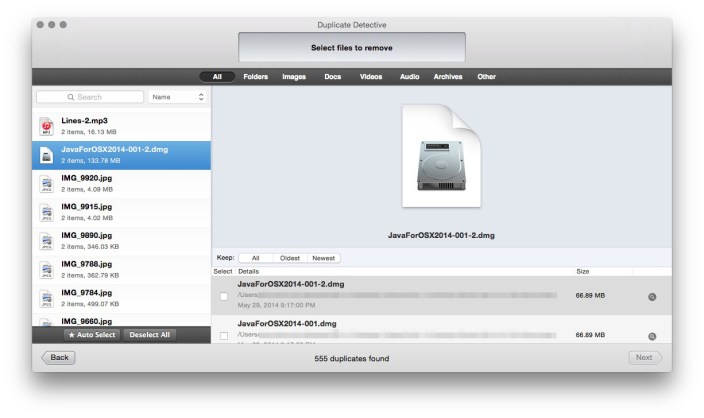Switch to the Images filter tab
The height and width of the screenshot is (418, 704).
click(294, 77)
